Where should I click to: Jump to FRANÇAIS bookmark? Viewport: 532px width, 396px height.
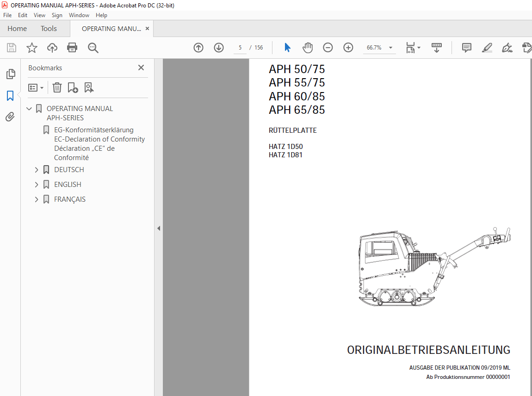70,199
